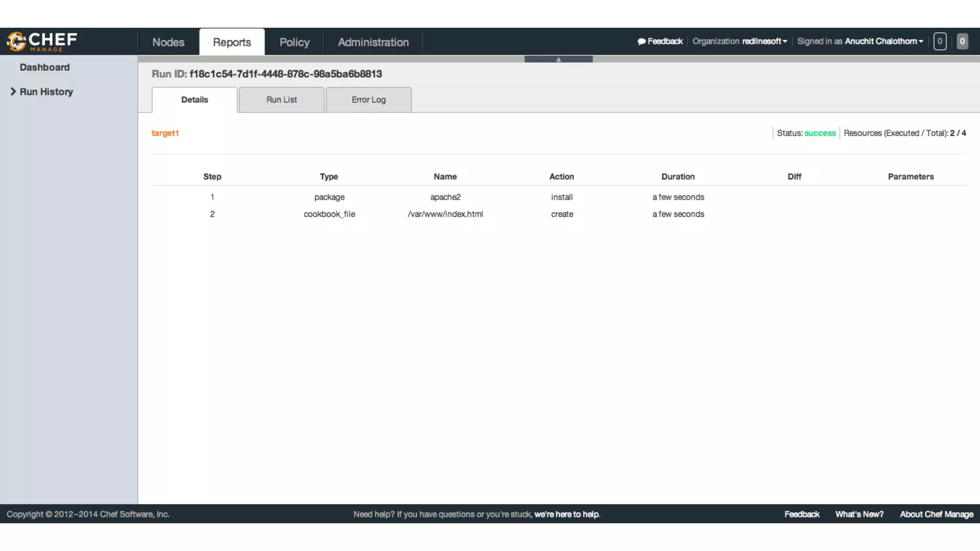The height and width of the screenshot is (551, 980).
Task: Click the filled gray counter badge
Action: pyautogui.click(x=962, y=41)
